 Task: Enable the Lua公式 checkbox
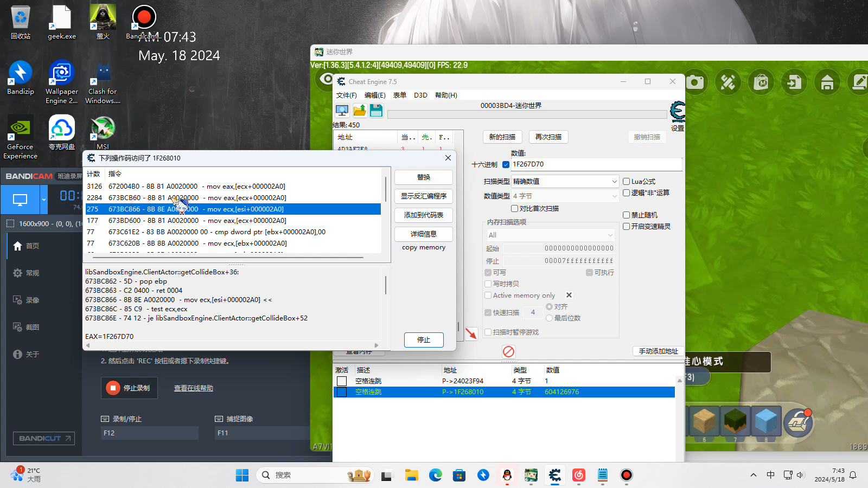pyautogui.click(x=626, y=182)
